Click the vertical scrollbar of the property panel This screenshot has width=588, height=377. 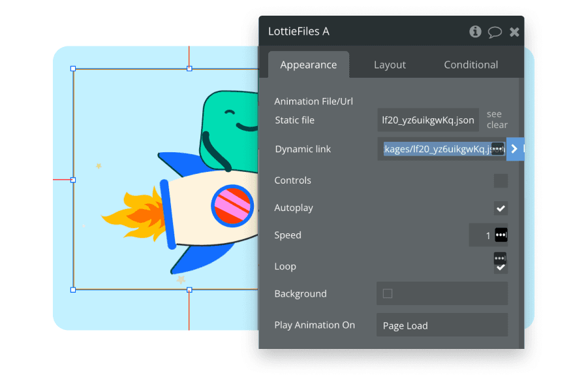pyautogui.click(x=521, y=213)
